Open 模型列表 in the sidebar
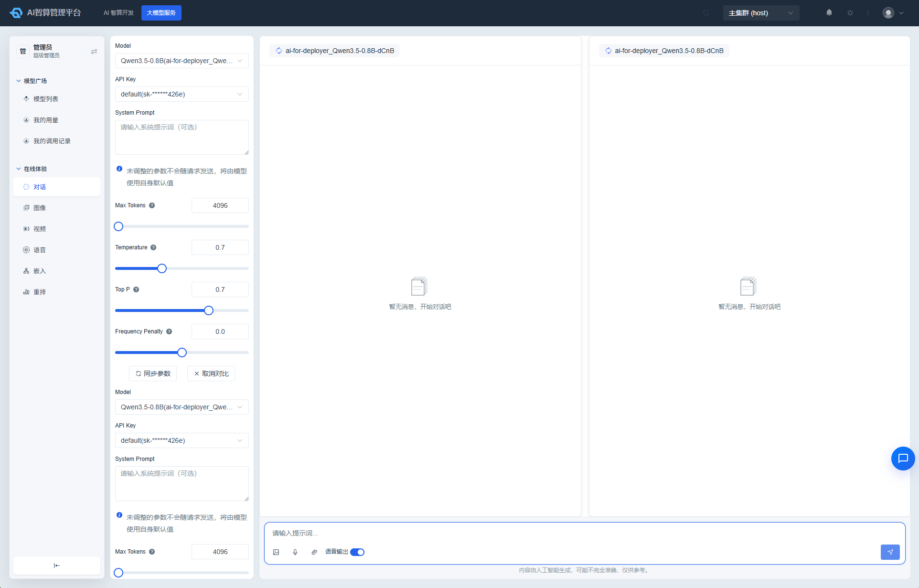Screen dimensions: 919x588 pyautogui.click(x=57, y=99)
